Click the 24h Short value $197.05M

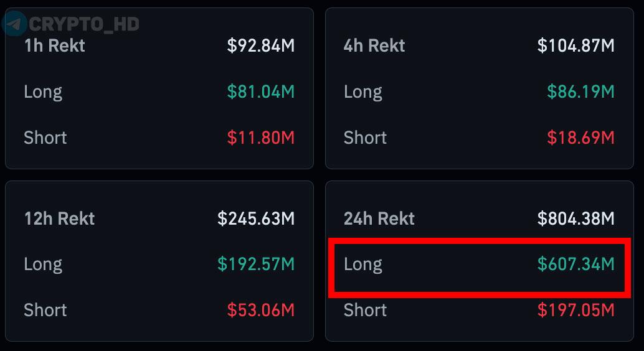575,310
